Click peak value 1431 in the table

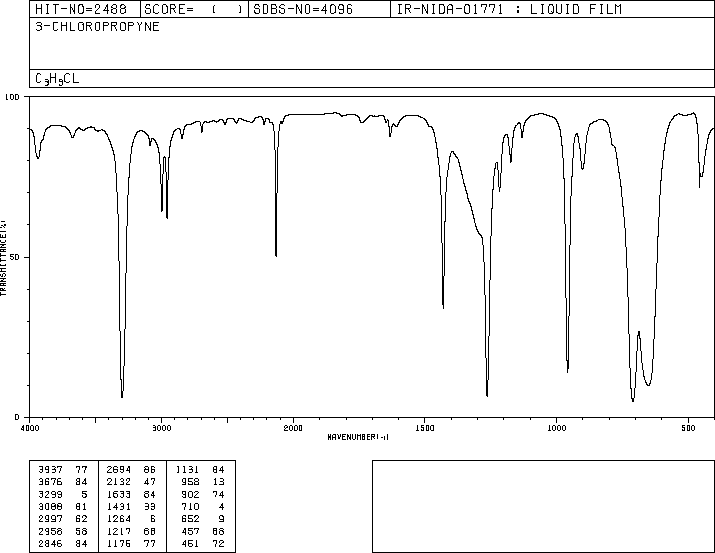[119, 506]
